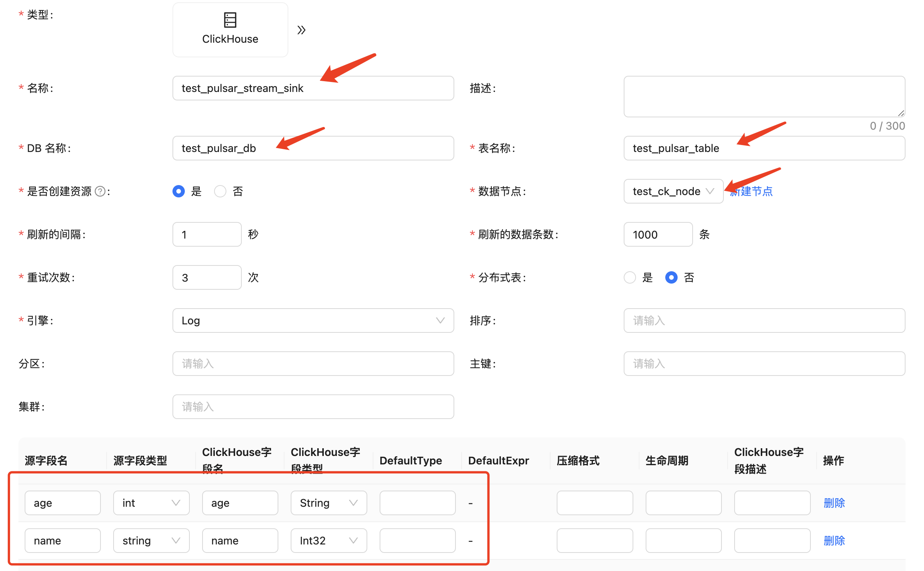The image size is (924, 571).
Task: Focus the 排序 input field
Action: point(764,321)
